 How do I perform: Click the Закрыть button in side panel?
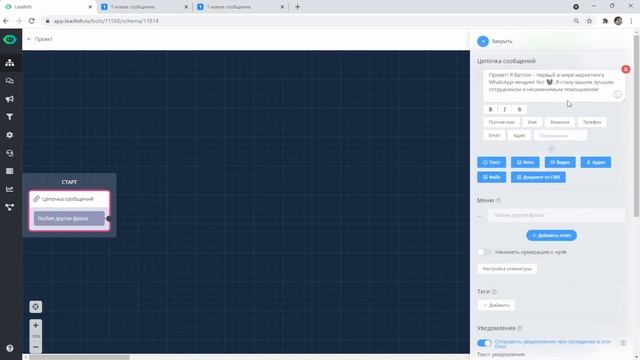click(x=495, y=41)
